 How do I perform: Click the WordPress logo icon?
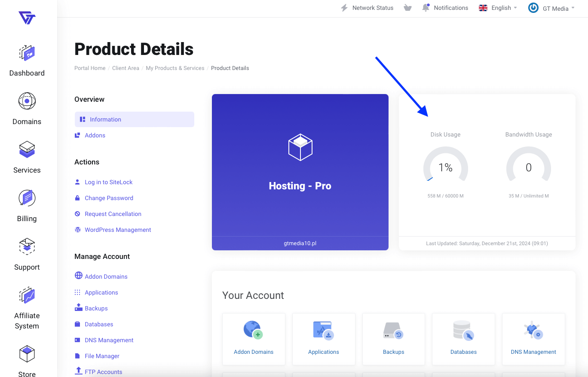pyautogui.click(x=78, y=230)
